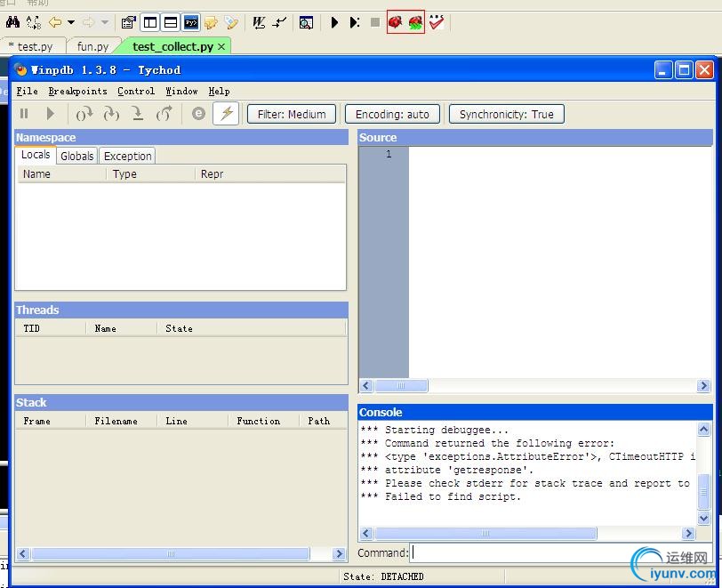Viewport: 722px width, 588px height.
Task: Click the Go play button in Winpdb toolbar
Action: (x=50, y=113)
